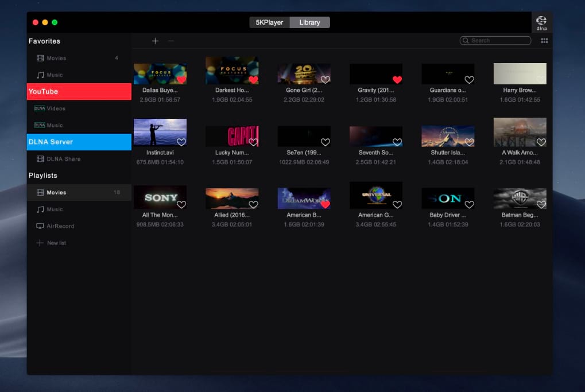
Task: Open the All The Mon... Sony thumbnail
Action: tap(160, 197)
